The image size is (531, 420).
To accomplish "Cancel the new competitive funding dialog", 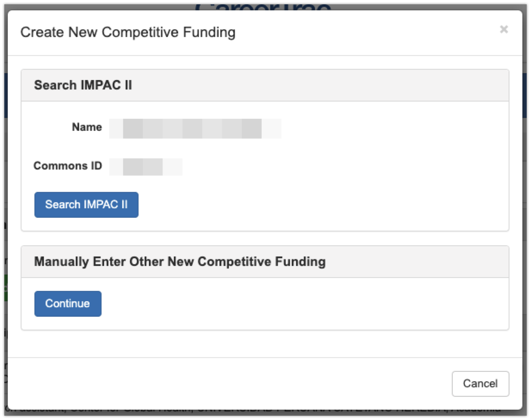I will click(480, 383).
